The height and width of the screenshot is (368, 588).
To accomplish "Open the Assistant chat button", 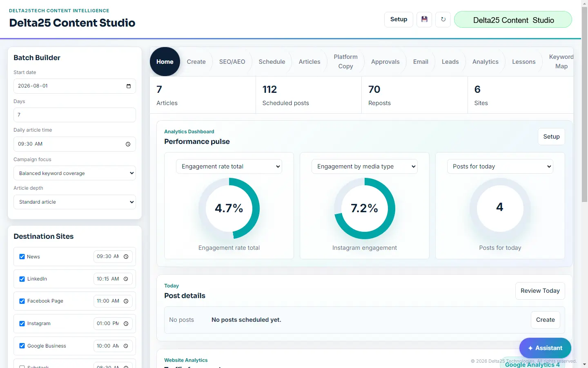I will (x=545, y=348).
